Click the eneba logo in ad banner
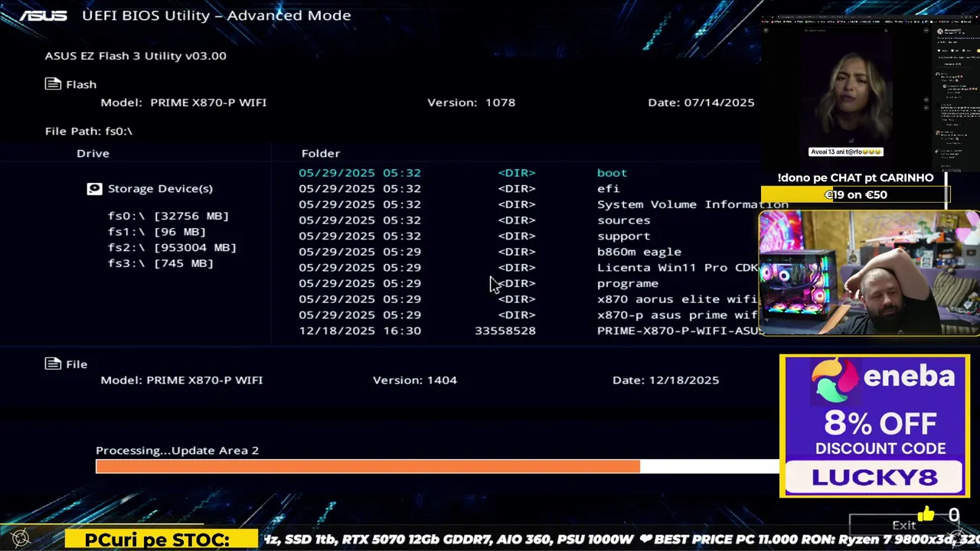 point(882,380)
